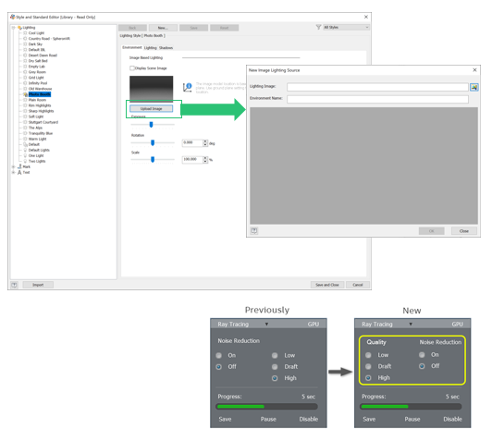Collapse the Lighting tree node
504x441 pixels.
[14, 28]
